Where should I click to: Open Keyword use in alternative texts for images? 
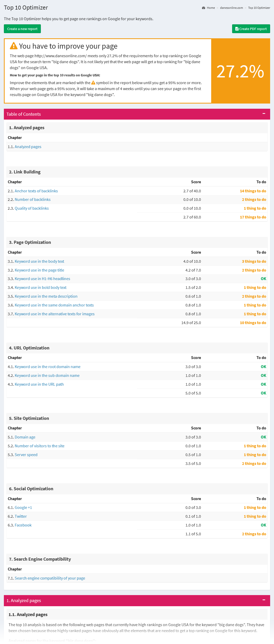point(55,314)
